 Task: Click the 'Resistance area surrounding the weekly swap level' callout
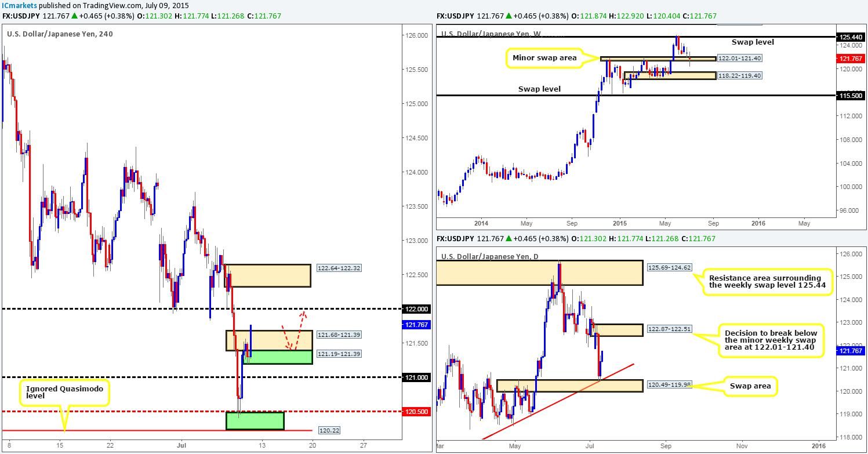pyautogui.click(x=768, y=282)
